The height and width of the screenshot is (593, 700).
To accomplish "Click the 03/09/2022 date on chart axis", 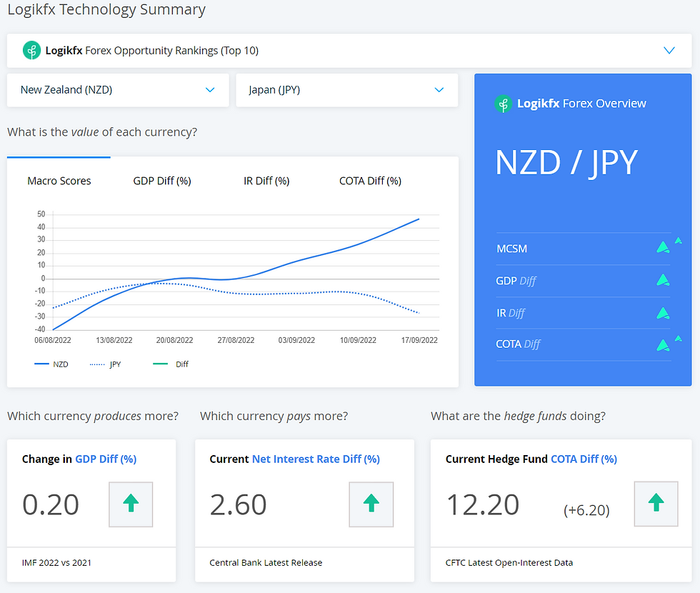I will click(296, 340).
